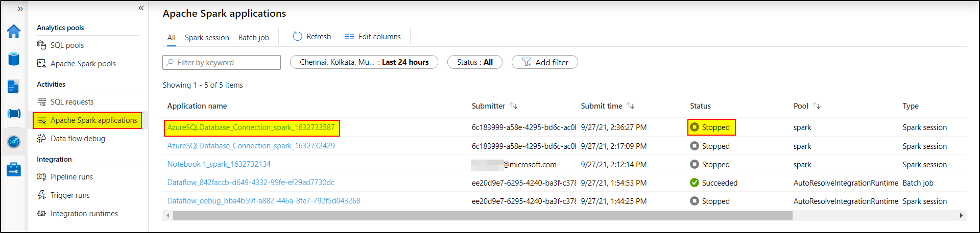980x233 pixels.
Task: Switch to the All tab
Action: point(172,38)
